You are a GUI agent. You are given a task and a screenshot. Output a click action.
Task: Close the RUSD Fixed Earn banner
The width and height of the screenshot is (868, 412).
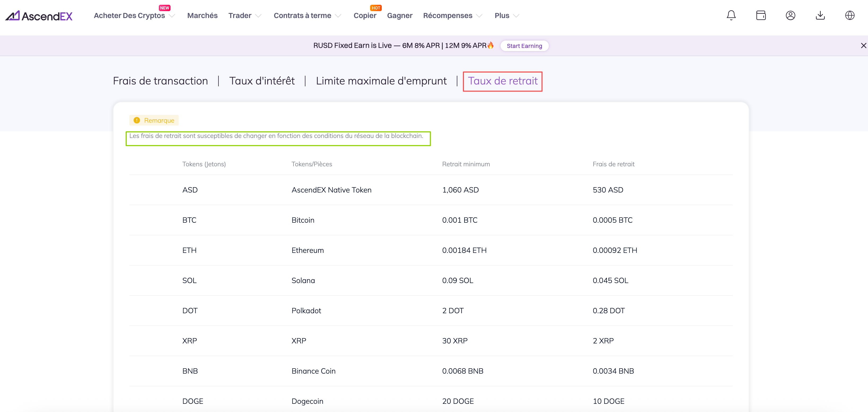point(863,46)
